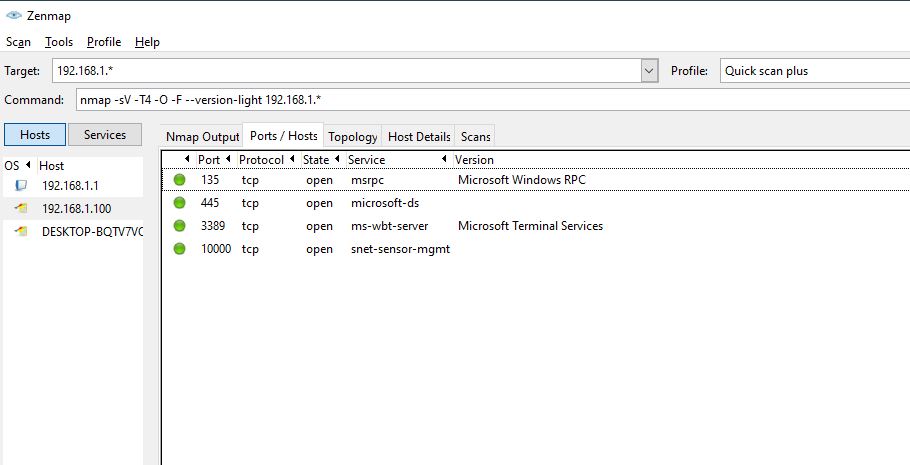This screenshot has height=465, width=910.
Task: Select host 192.168.1.100
Action: [x=77, y=208]
